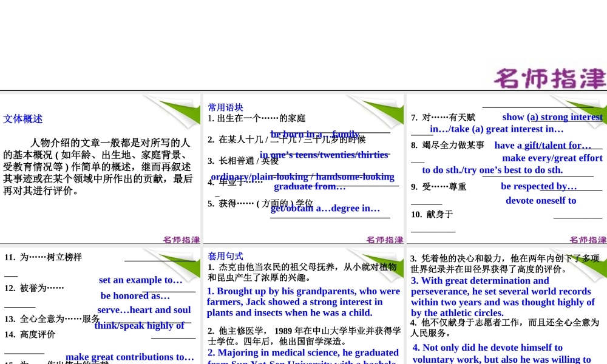This screenshot has height=364, width=607.
Task: Click the large 名师指津 logo at top right
Action: pos(549,78)
